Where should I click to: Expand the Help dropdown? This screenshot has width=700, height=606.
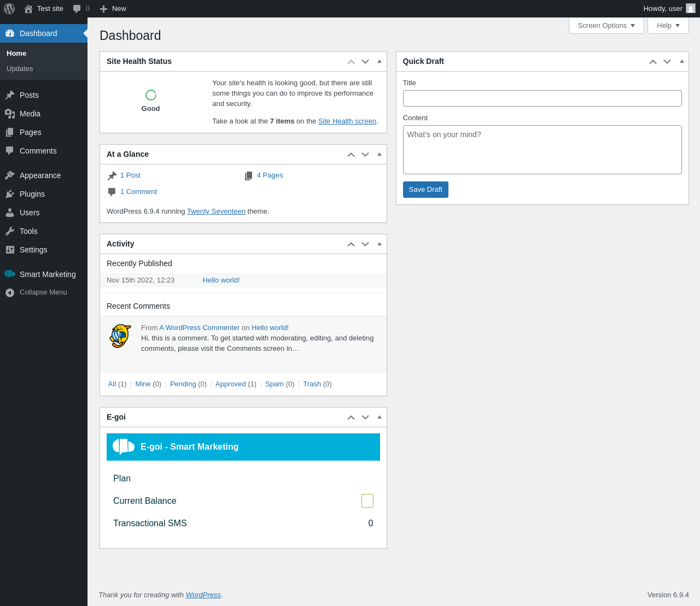tap(668, 25)
